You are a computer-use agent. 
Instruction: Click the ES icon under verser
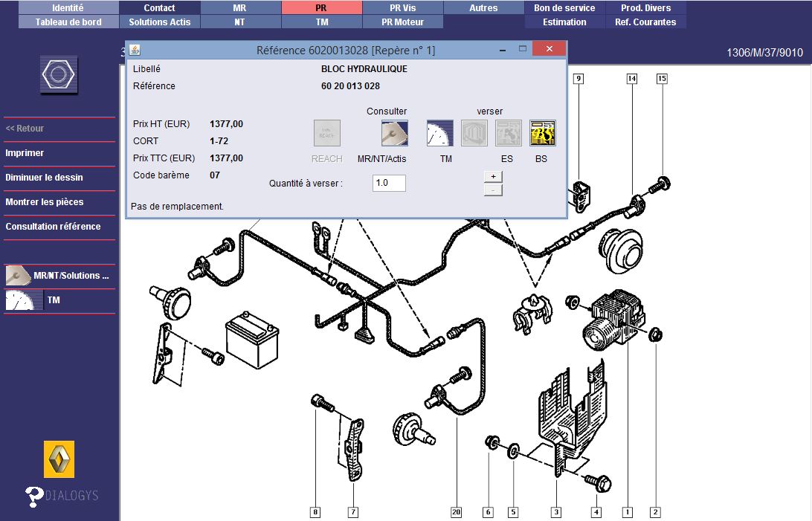coord(508,134)
